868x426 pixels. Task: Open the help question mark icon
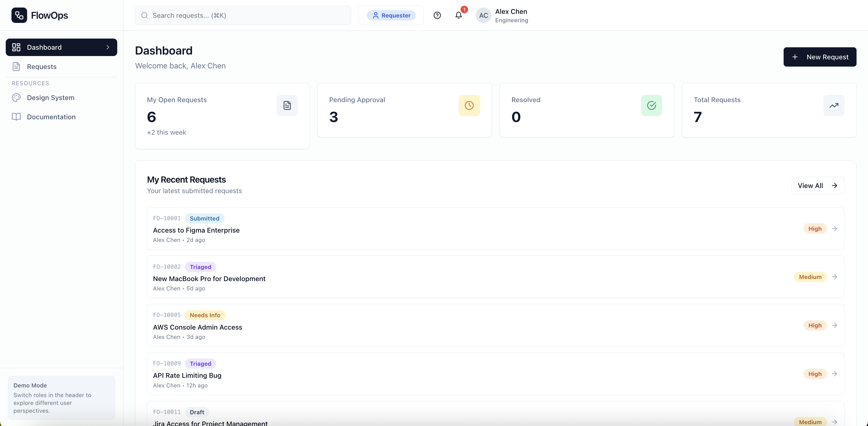[x=437, y=15]
